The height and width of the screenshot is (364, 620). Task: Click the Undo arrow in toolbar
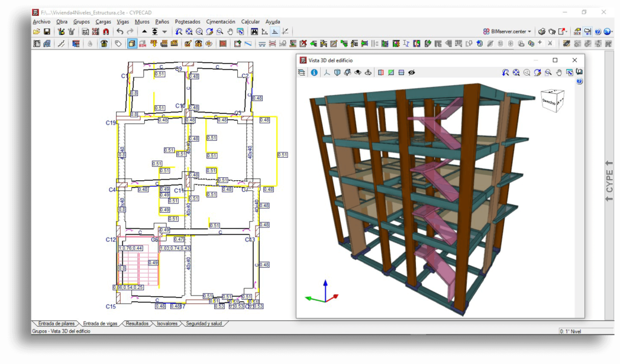(120, 31)
